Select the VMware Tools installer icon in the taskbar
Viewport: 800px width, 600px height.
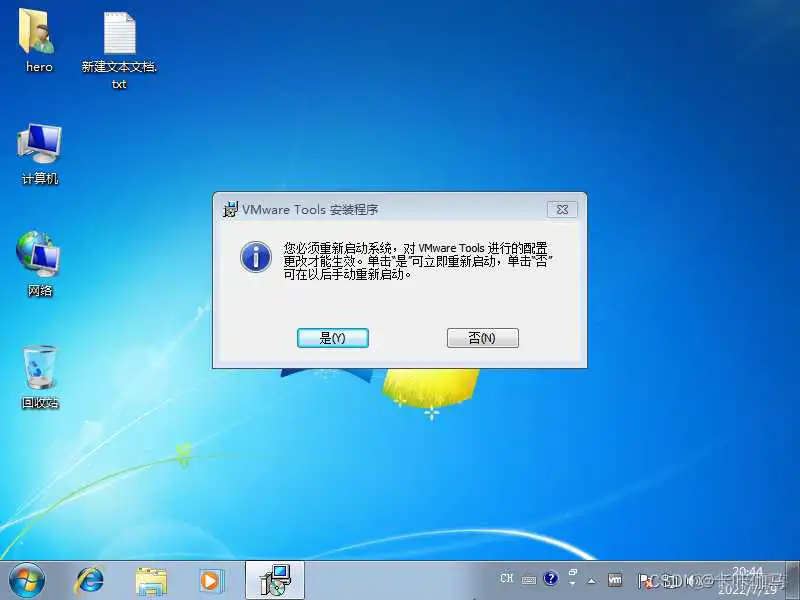273,579
